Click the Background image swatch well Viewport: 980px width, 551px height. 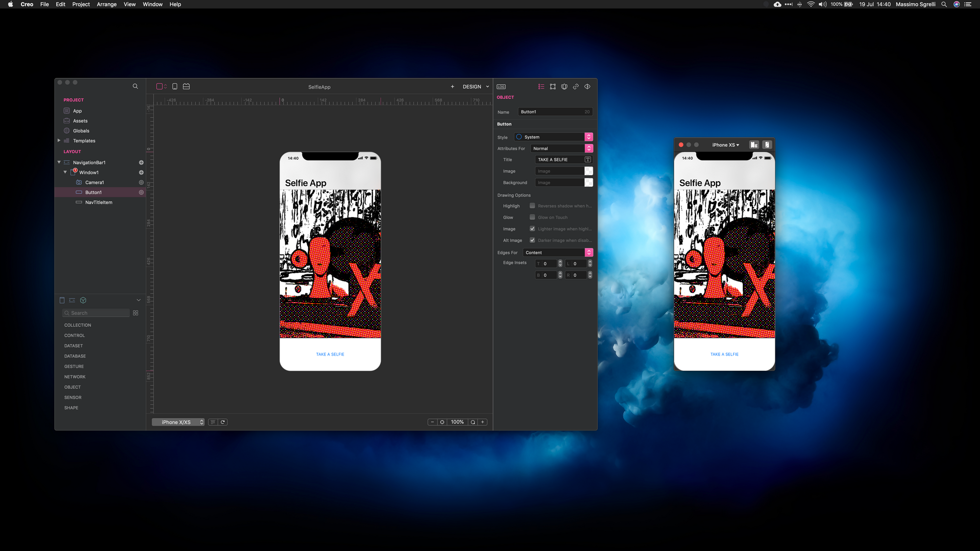(x=588, y=183)
